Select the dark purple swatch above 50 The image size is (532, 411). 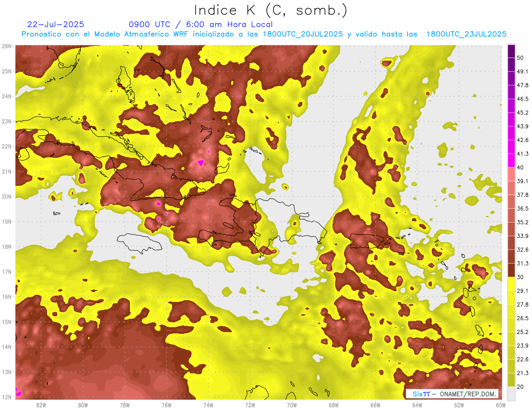(511, 51)
